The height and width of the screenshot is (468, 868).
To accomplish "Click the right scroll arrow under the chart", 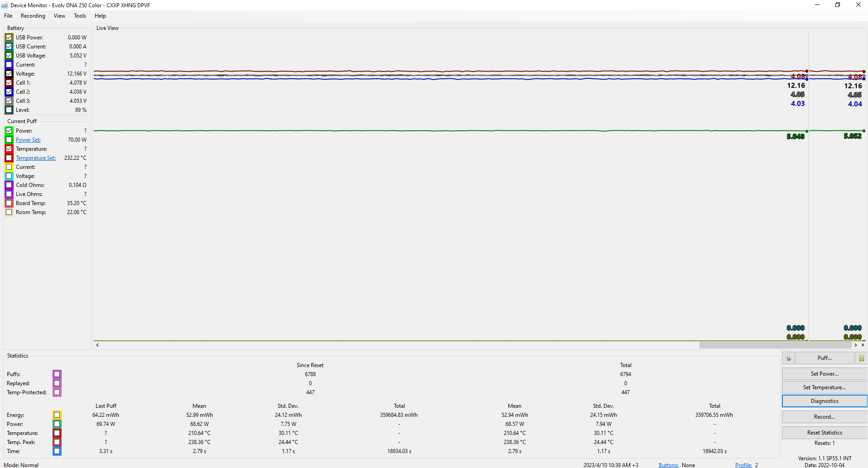I will [x=856, y=345].
